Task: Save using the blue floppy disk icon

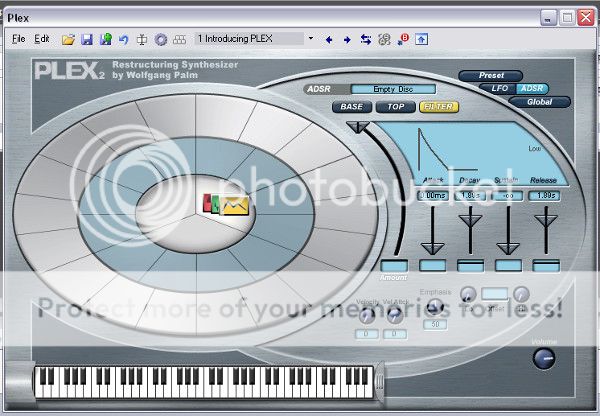Action: [87, 39]
